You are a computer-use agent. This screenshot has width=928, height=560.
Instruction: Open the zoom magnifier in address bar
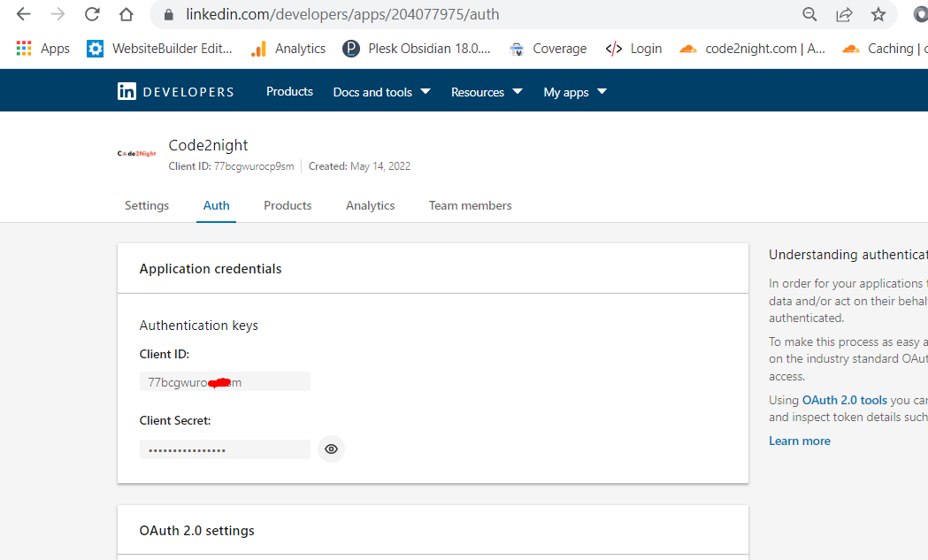(x=809, y=14)
